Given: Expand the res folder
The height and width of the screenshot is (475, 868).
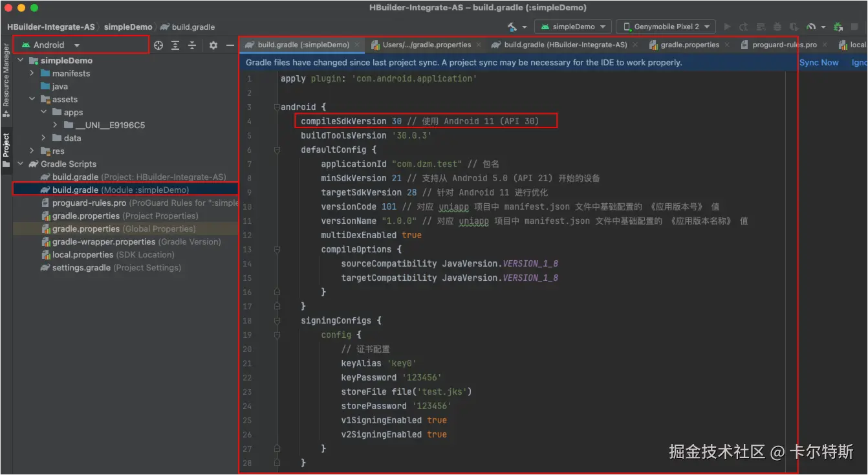Looking at the screenshot, I should point(32,151).
